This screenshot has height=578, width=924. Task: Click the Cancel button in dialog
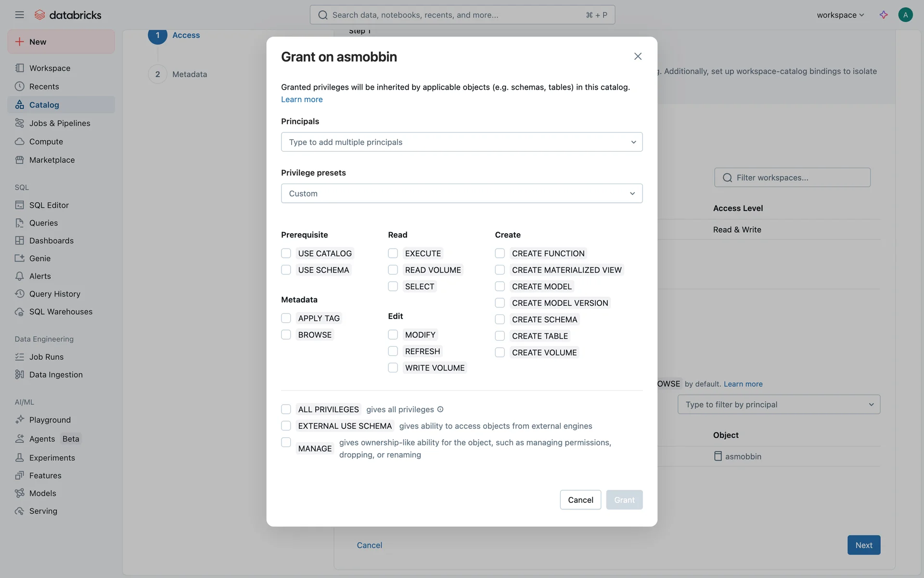pyautogui.click(x=580, y=500)
